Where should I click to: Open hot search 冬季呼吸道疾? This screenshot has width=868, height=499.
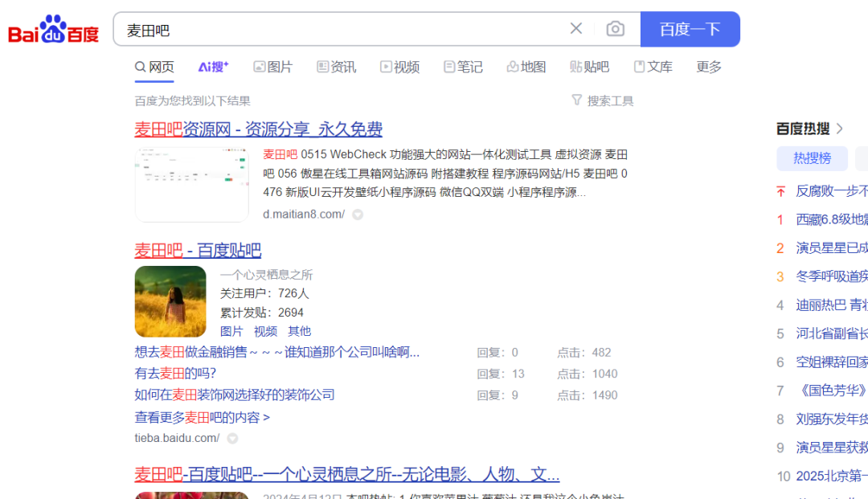coord(832,276)
